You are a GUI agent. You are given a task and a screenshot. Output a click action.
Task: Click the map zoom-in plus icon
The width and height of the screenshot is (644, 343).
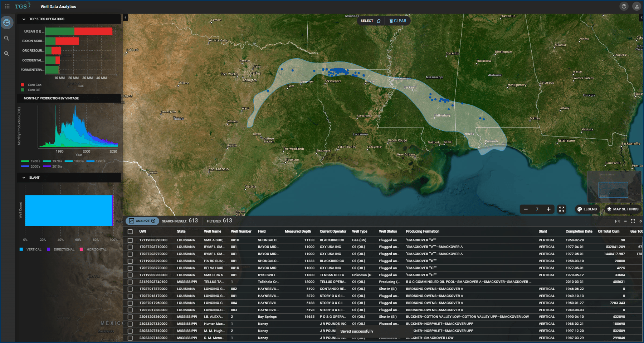[x=548, y=209]
